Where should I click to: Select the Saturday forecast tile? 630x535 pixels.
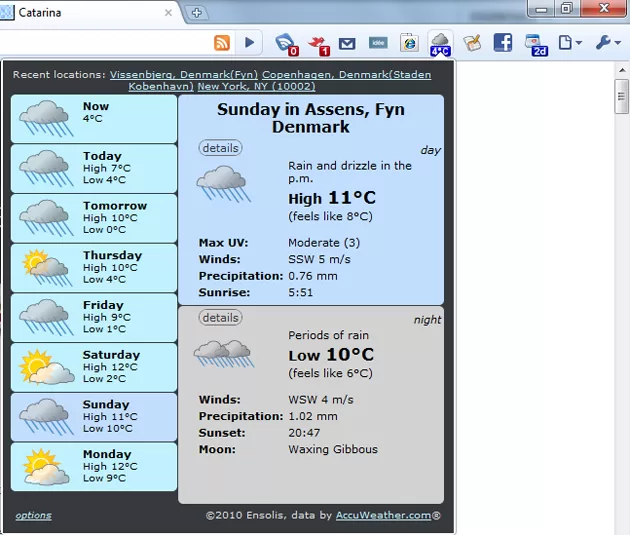click(x=94, y=367)
